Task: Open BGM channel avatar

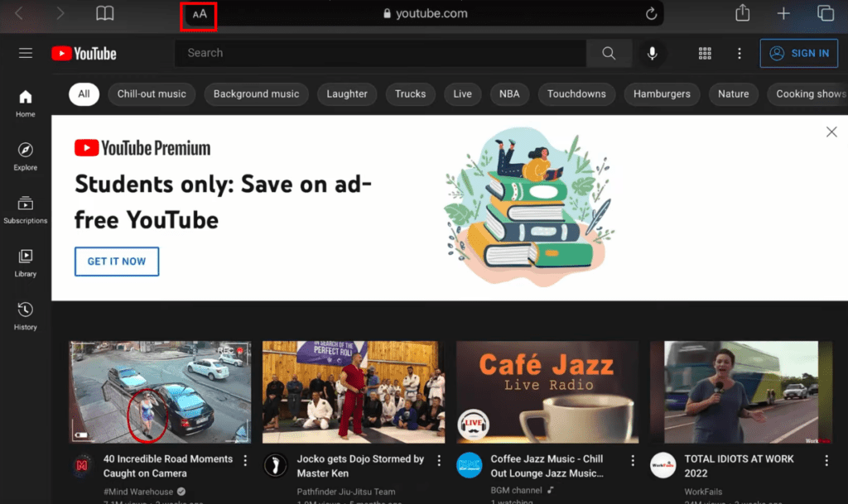Action: pyautogui.click(x=470, y=465)
